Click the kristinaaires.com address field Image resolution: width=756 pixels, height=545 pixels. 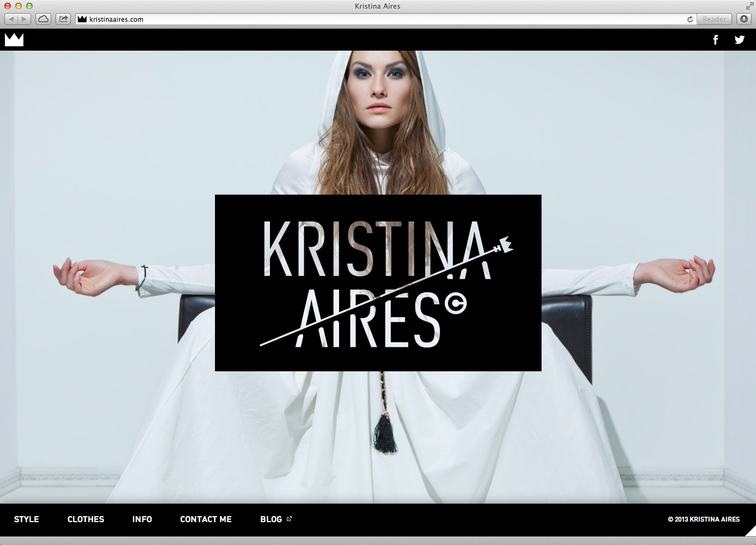381,19
